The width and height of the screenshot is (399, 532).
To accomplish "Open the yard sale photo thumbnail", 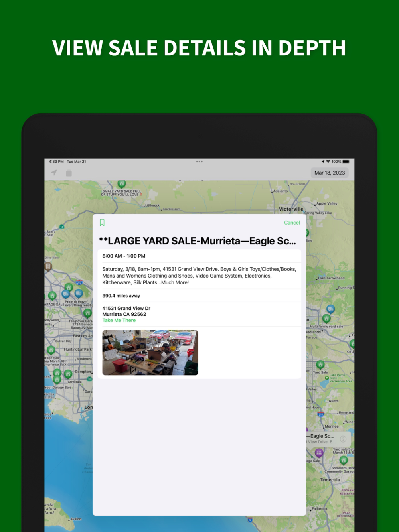I will pos(150,353).
